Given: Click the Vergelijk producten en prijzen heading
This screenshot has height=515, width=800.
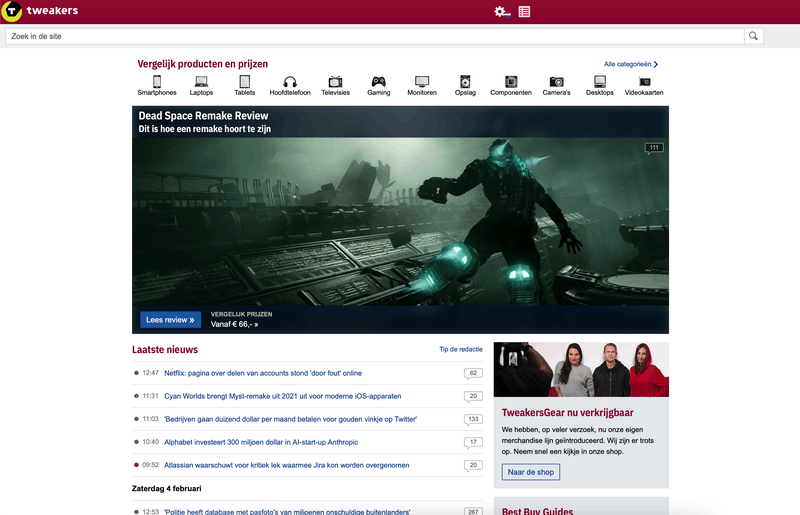Looking at the screenshot, I should click(203, 64).
